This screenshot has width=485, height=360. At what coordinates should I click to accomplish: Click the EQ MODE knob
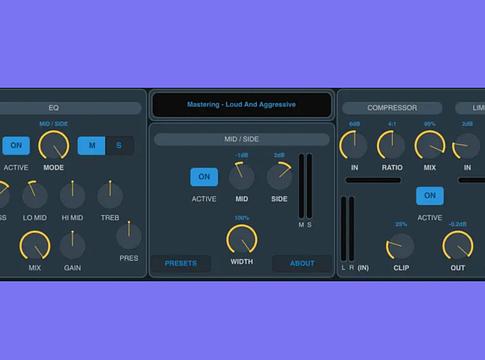54,146
